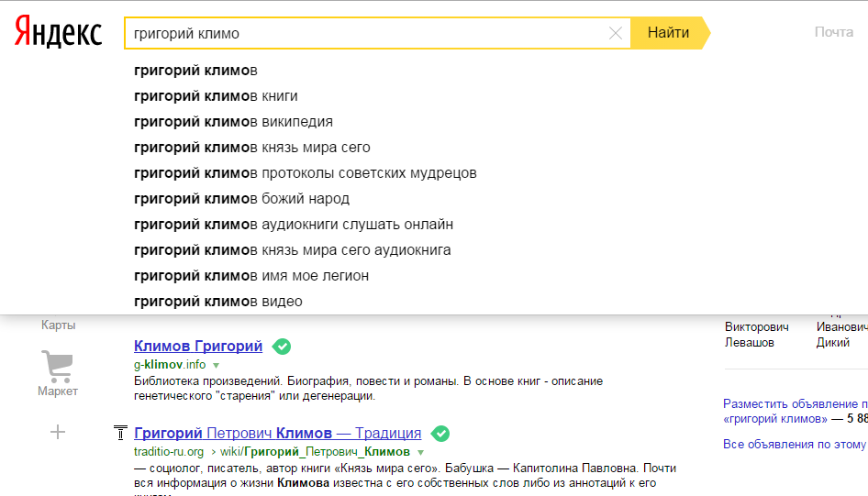Viewport: 868px width, 496px height.
Task: Expand dropdown arrow next to g-klimov.info
Action: click(x=216, y=366)
